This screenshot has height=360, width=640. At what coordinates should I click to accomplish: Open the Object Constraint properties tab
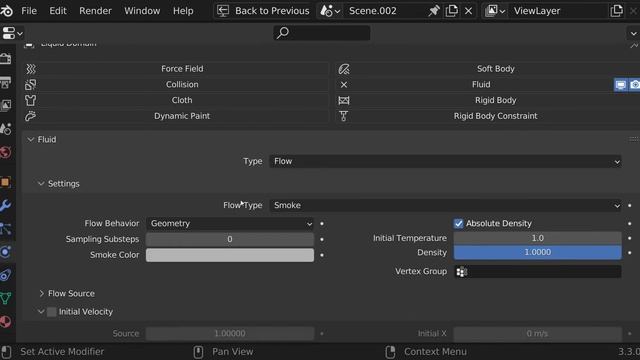point(6,275)
